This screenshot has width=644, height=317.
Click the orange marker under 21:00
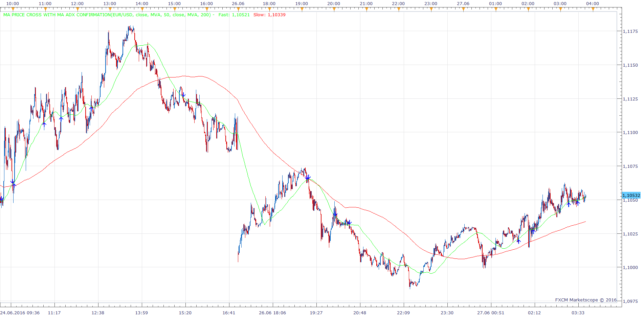[366, 9]
